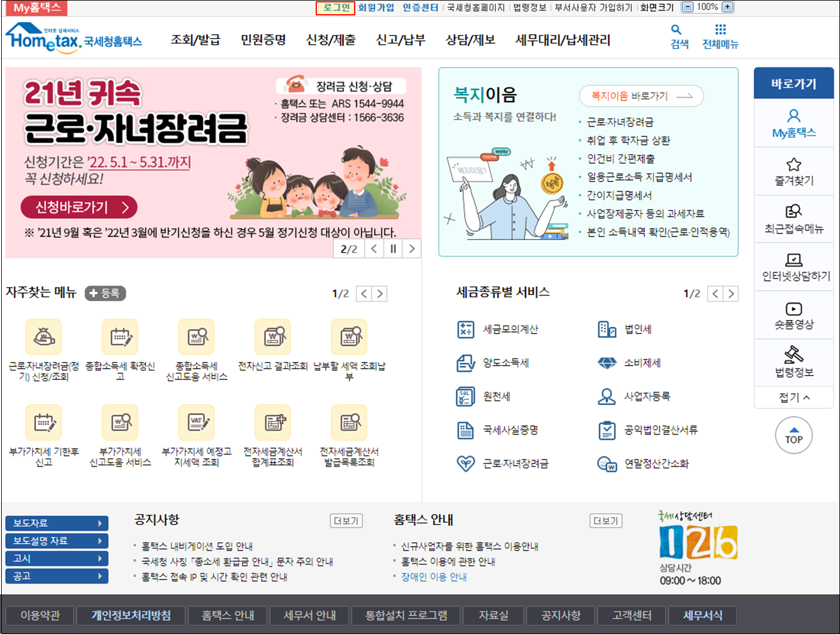The image size is (840, 634).
Task: Decrease screen size with minus button
Action: [x=687, y=7]
